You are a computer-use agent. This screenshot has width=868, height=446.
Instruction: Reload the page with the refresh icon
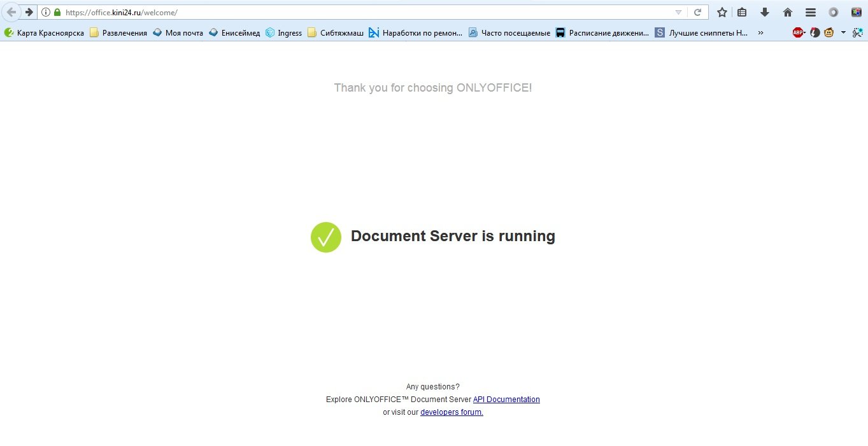point(698,12)
